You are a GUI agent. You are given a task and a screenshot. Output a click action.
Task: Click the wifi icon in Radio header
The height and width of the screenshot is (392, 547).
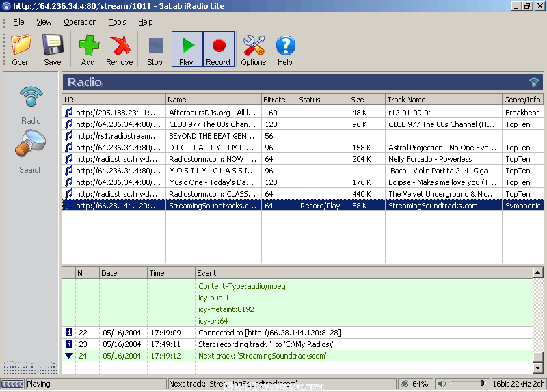click(534, 82)
